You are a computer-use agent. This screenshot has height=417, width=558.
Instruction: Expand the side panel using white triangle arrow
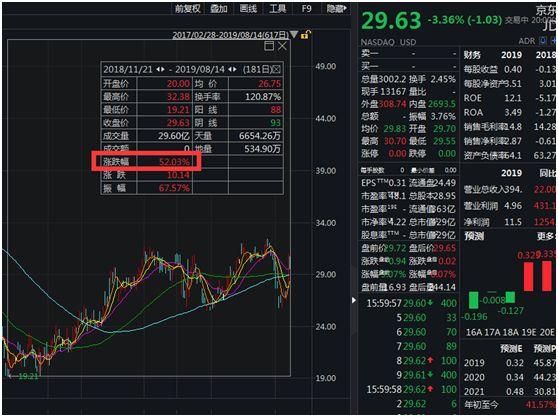[353, 300]
